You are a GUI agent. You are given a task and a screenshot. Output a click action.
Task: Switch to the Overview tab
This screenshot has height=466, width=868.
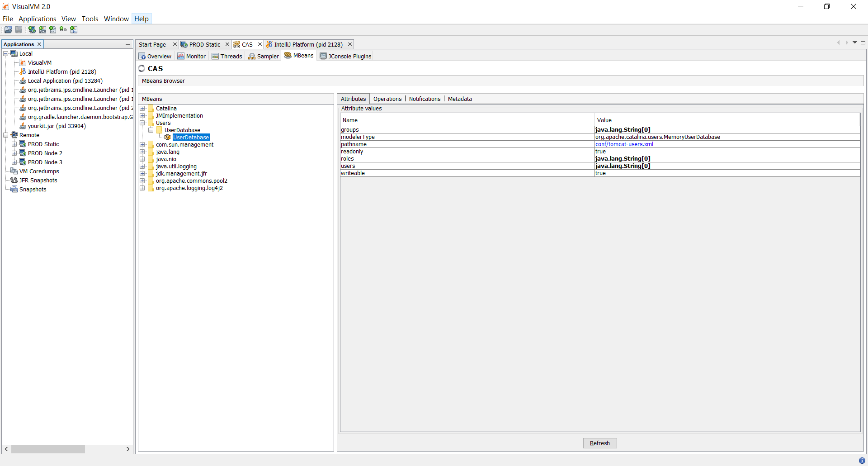point(155,56)
